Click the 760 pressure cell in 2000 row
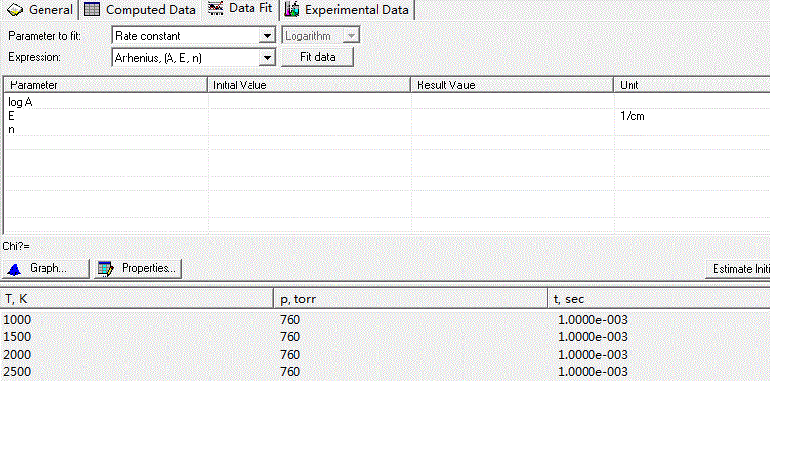 [x=290, y=355]
